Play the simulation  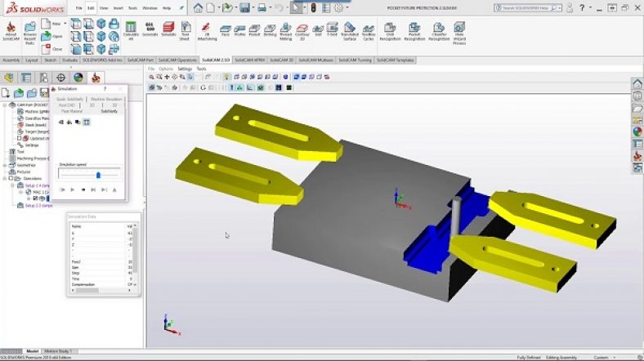(72, 190)
